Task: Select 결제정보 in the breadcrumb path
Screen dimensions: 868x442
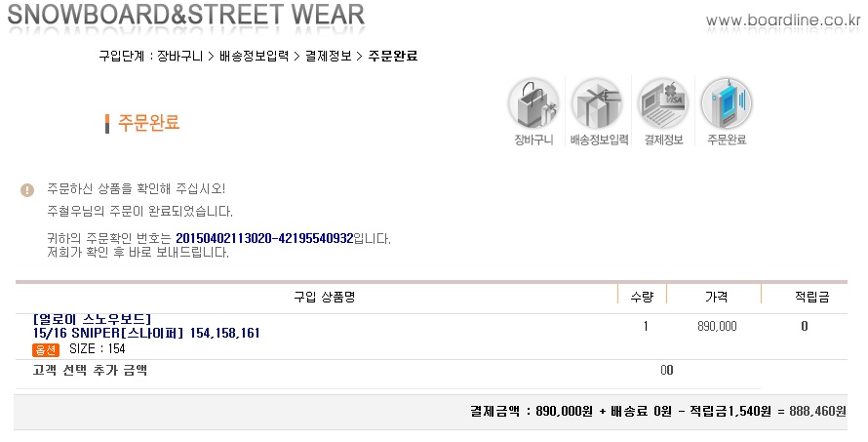Action: pyautogui.click(x=329, y=56)
